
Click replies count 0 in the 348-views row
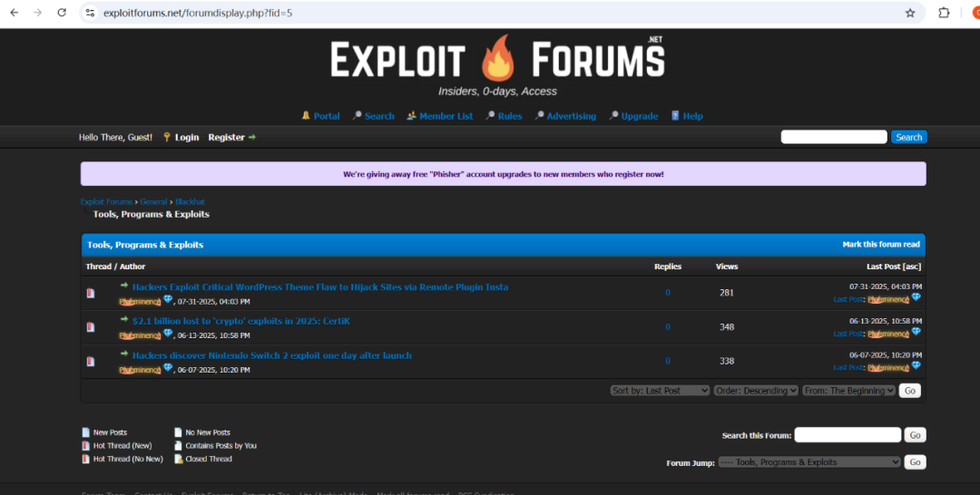click(x=668, y=327)
